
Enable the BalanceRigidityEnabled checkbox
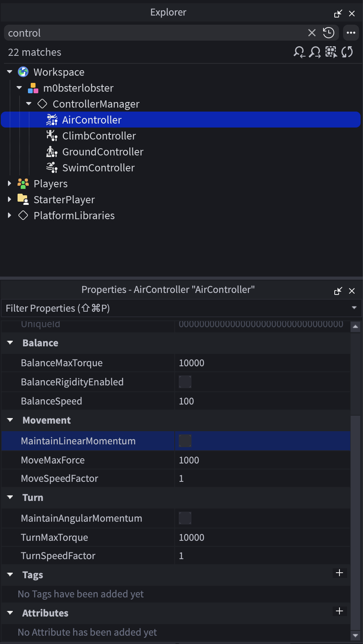tap(185, 382)
